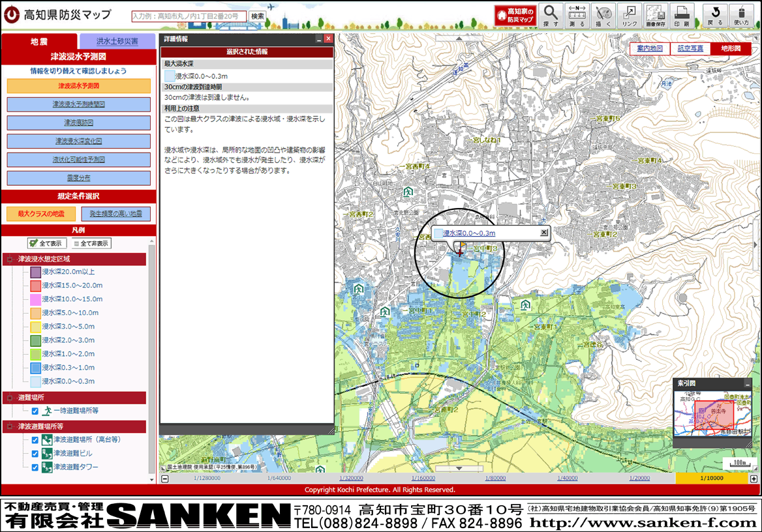Activate the 描く draw tool
762x532 pixels.
point(604,15)
